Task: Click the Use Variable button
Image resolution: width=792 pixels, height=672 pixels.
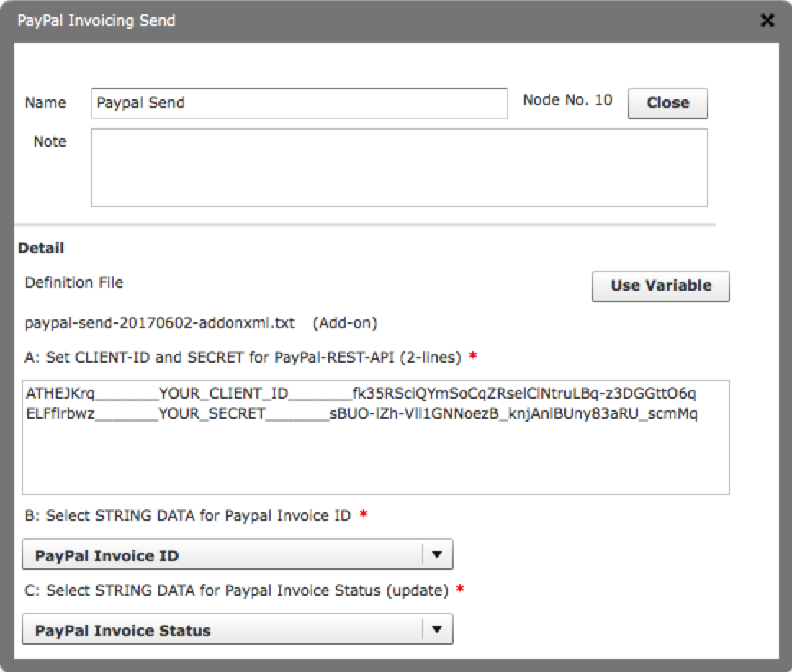Action: [660, 286]
